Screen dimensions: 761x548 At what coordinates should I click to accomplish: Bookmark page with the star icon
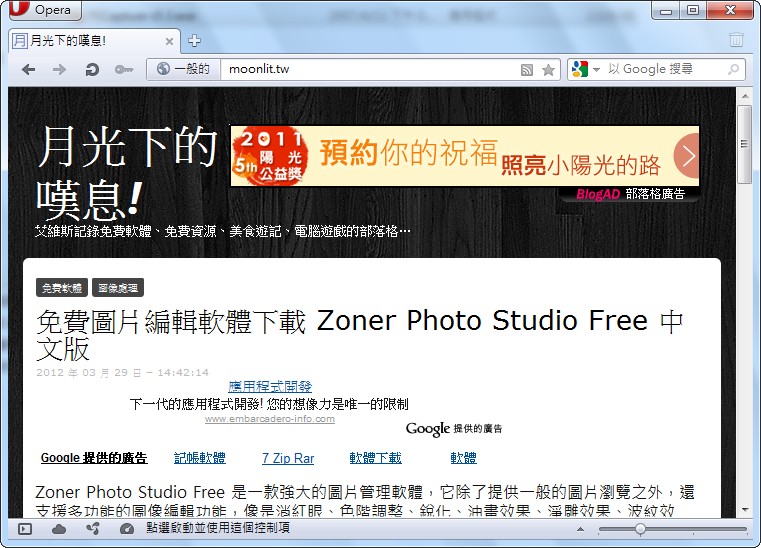coord(548,70)
